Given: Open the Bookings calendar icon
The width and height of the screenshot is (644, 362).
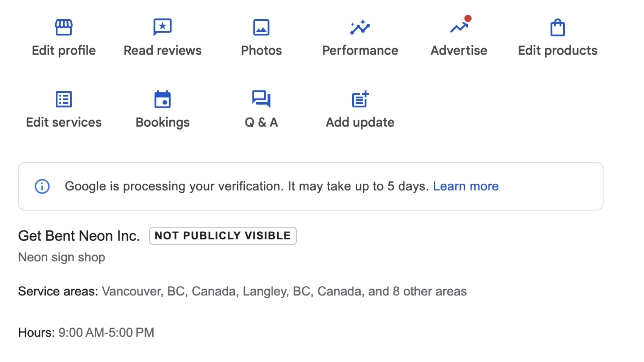Looking at the screenshot, I should 163,99.
